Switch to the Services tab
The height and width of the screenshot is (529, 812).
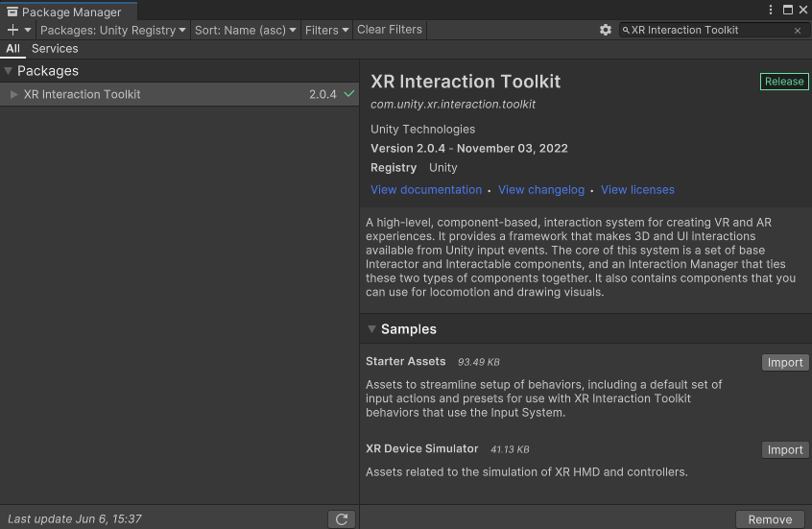[x=55, y=49]
